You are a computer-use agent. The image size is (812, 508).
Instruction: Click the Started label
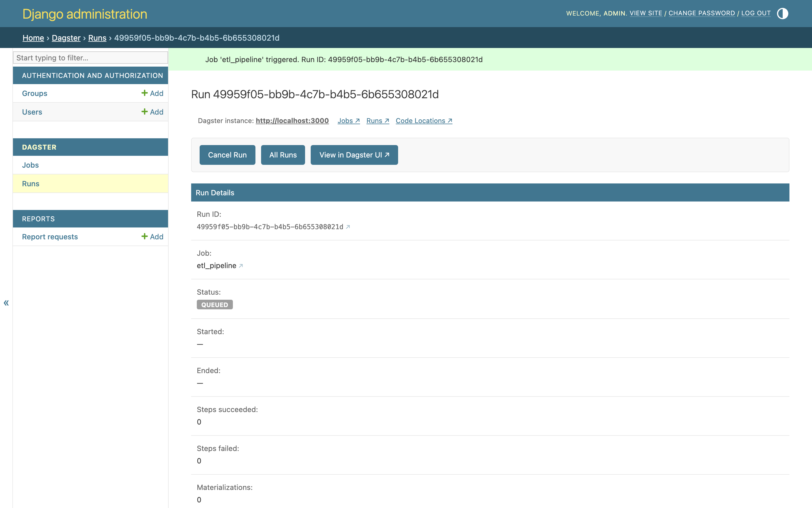210,332
